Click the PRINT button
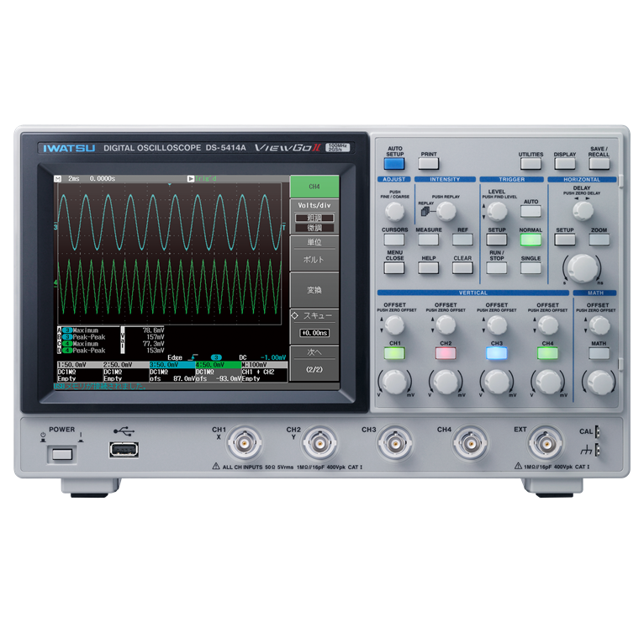Screen dimensions: 644x644 click(429, 163)
